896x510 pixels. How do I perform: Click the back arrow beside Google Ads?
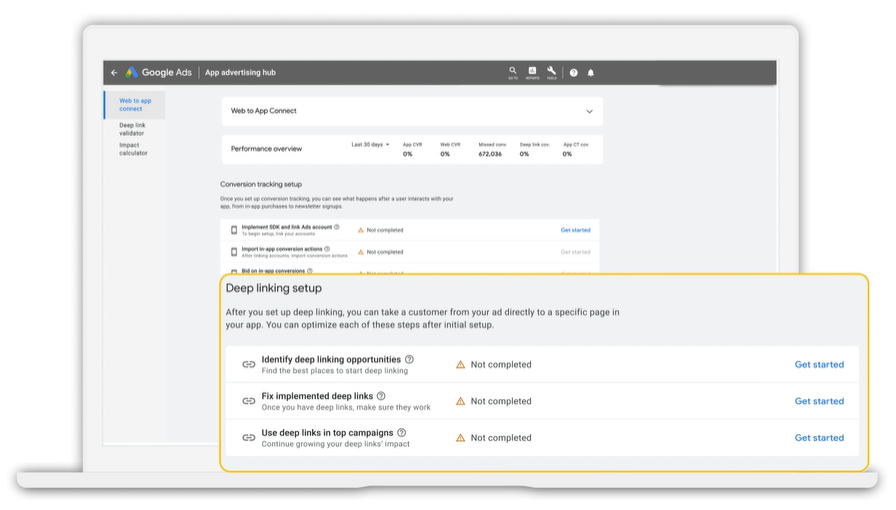pyautogui.click(x=114, y=73)
